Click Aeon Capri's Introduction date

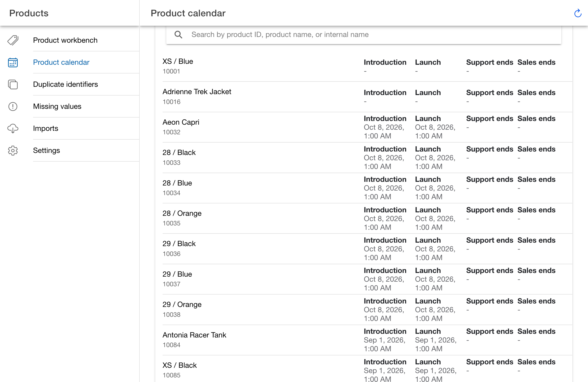point(384,132)
